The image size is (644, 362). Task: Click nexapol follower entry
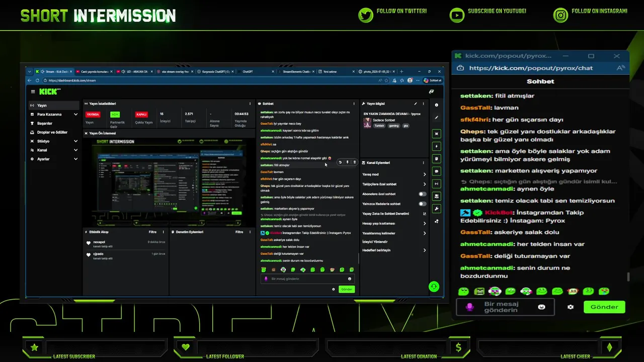[126, 243]
